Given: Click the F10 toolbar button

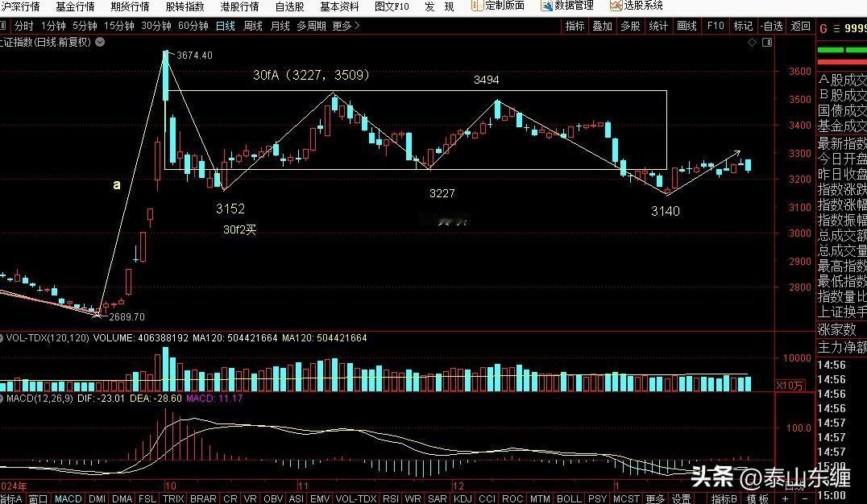Looking at the screenshot, I should pyautogui.click(x=716, y=26).
